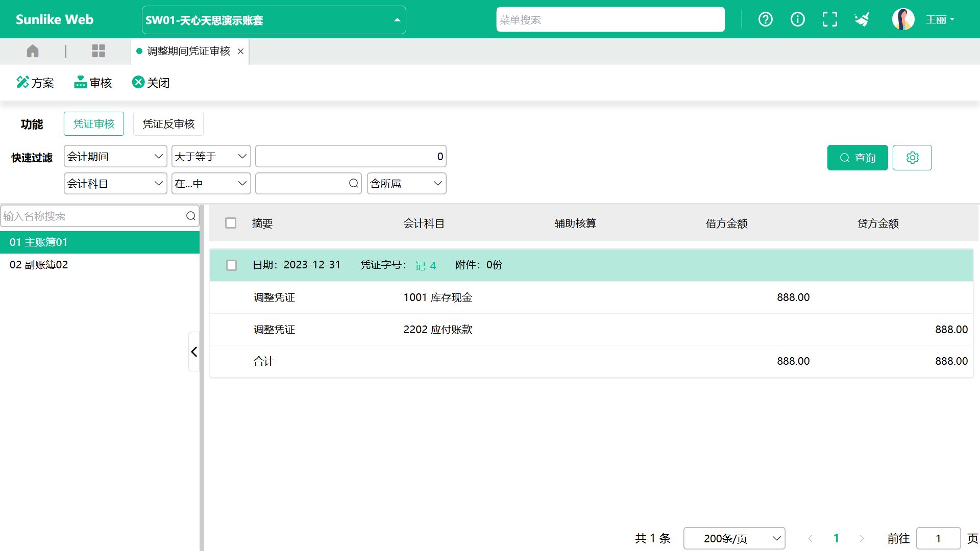Click the 辅助核算 column header
The height and width of the screenshot is (551, 980).
click(575, 223)
